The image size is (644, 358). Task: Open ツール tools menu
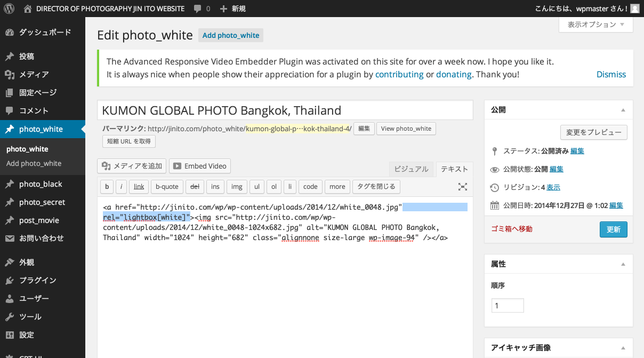[43, 317]
